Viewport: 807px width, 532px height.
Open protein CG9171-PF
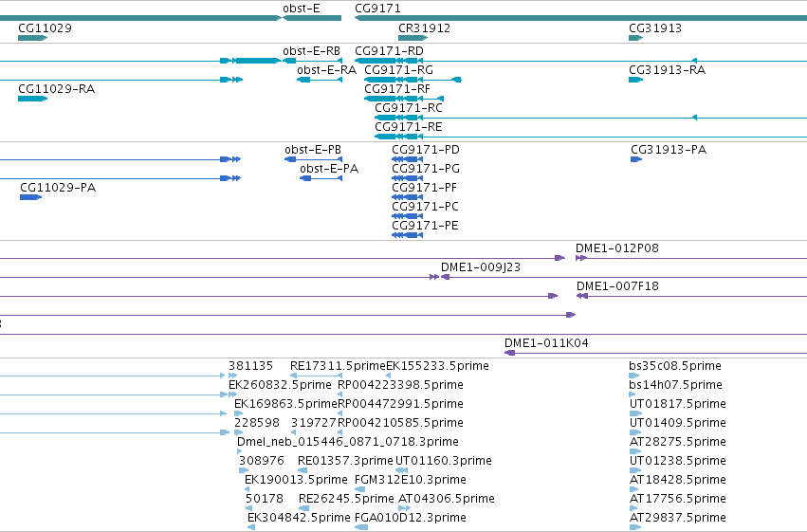(x=424, y=188)
